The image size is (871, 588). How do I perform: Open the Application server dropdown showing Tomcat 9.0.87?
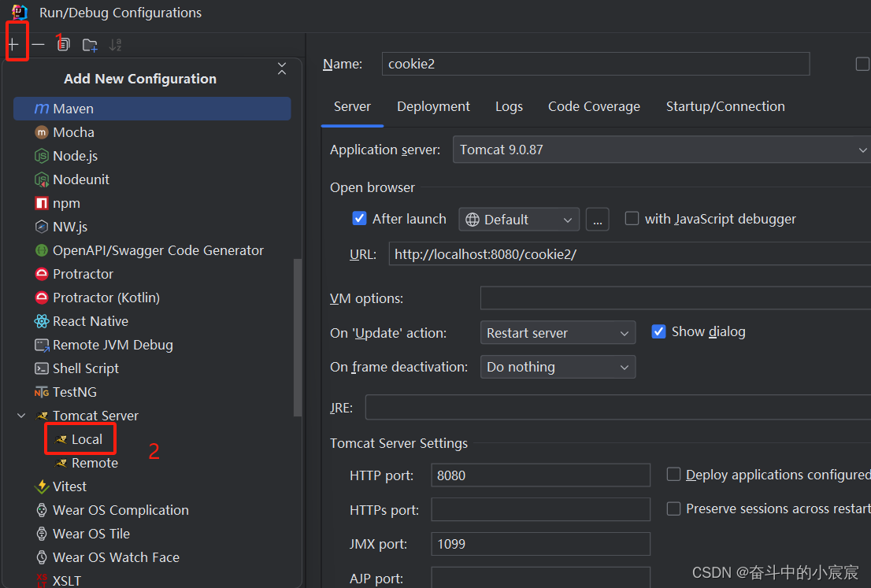pos(862,150)
